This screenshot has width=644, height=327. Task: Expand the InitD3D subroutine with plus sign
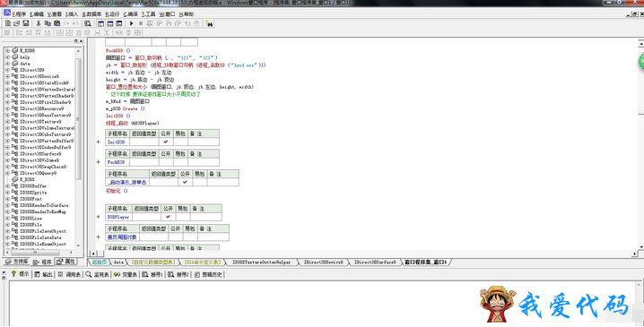pos(98,142)
